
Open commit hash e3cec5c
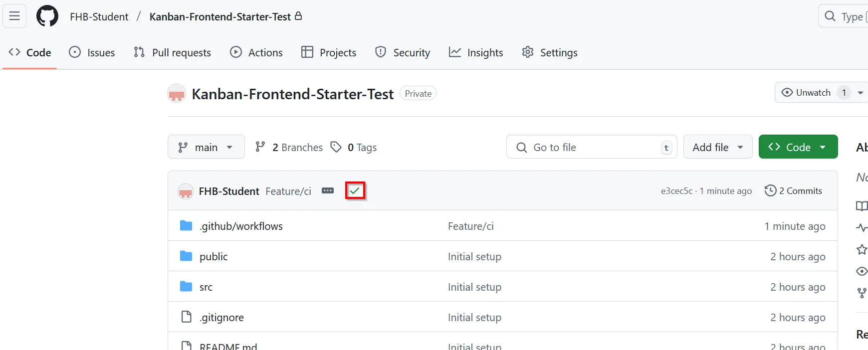click(x=676, y=191)
